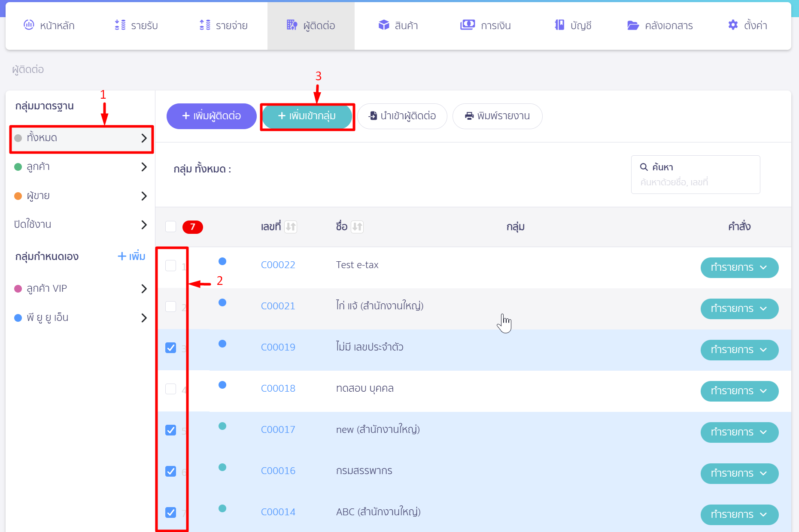The width and height of the screenshot is (799, 532).
Task: Uncheck the box for C00014 row
Action: click(x=171, y=512)
